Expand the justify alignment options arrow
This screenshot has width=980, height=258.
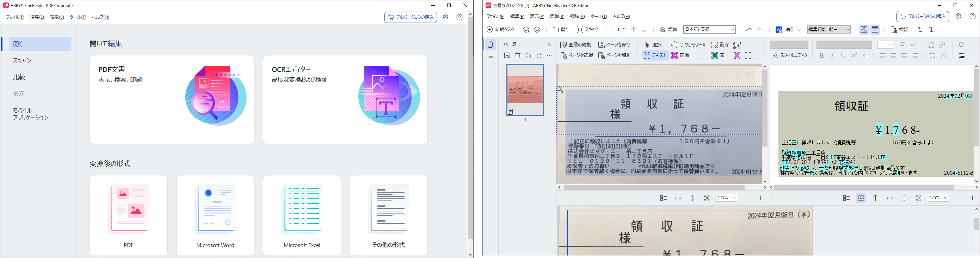click(x=924, y=56)
